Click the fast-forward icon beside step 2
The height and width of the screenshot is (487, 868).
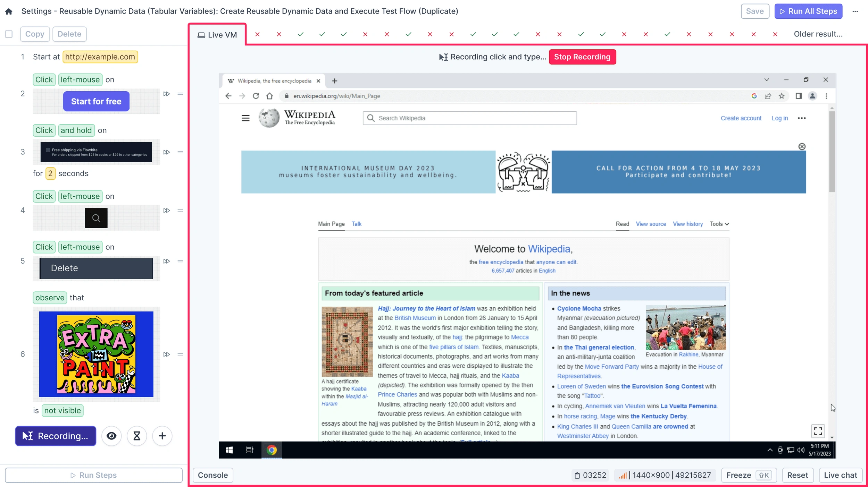tap(167, 94)
